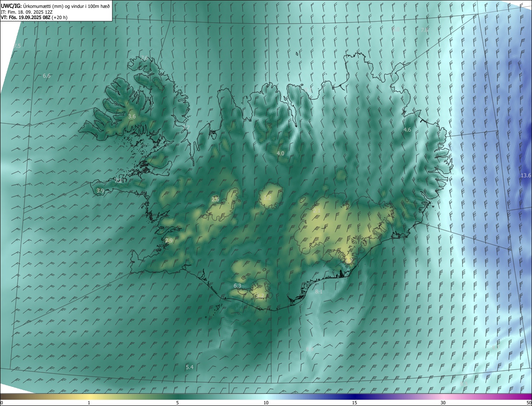Click the 3.6 value over the Westfjords
The image size is (532, 406).
click(132, 117)
